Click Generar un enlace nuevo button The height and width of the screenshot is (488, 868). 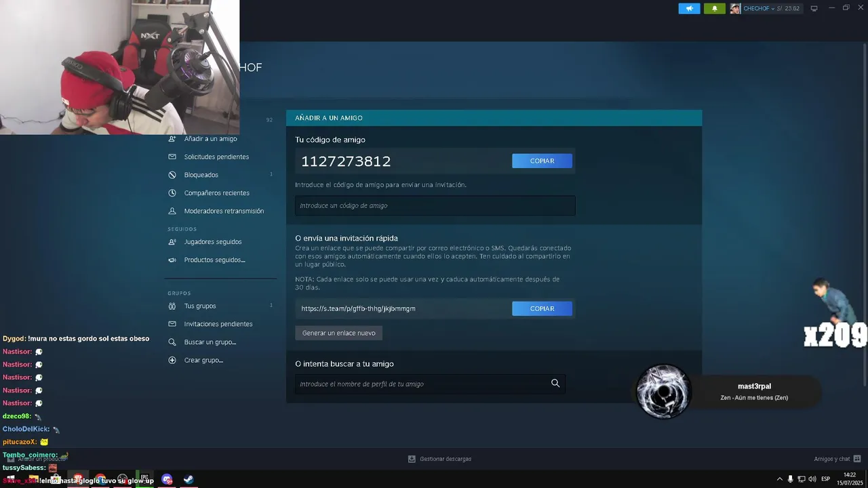click(338, 333)
